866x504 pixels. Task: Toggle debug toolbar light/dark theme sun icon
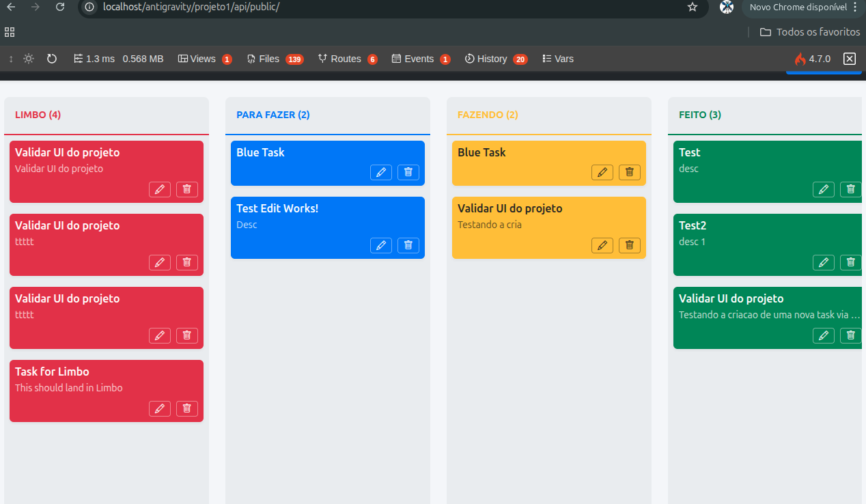(x=29, y=59)
